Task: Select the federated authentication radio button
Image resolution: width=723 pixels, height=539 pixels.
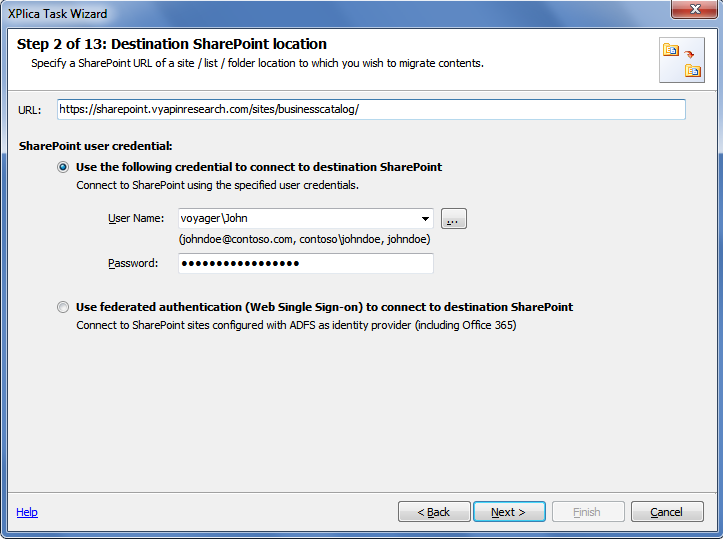Action: point(63,307)
